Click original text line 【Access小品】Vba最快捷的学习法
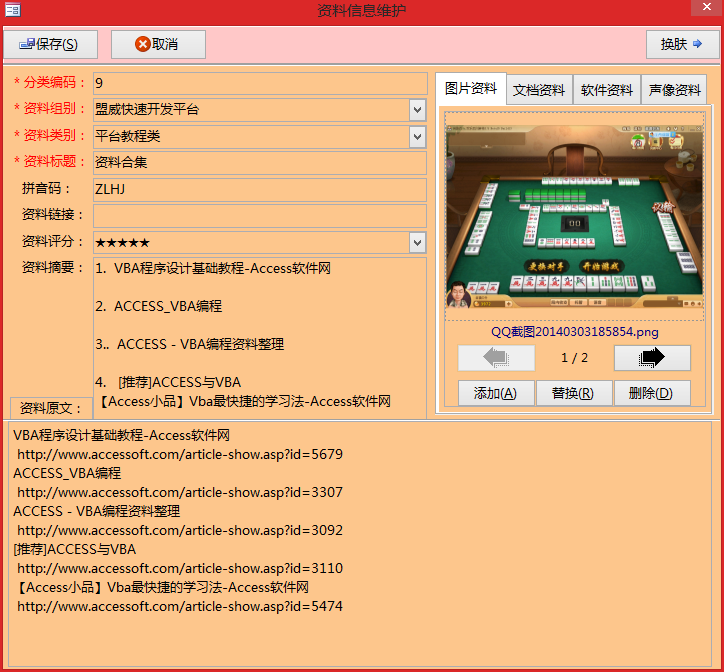The width and height of the screenshot is (724, 672). click(x=162, y=587)
